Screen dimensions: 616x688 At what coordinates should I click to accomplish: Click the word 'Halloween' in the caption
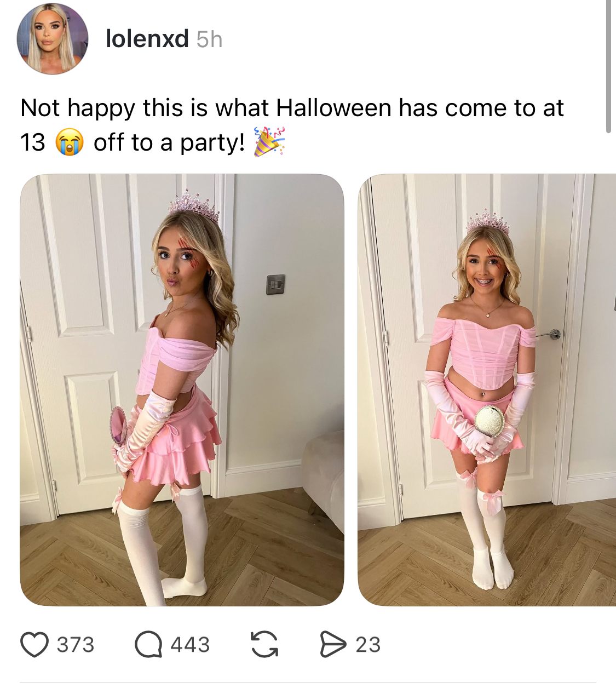pos(333,108)
